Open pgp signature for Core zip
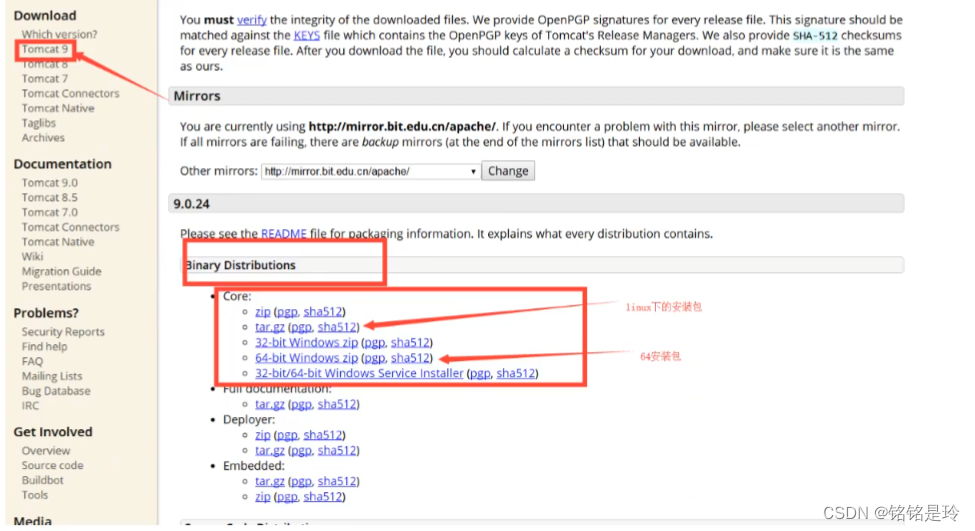 click(x=287, y=312)
